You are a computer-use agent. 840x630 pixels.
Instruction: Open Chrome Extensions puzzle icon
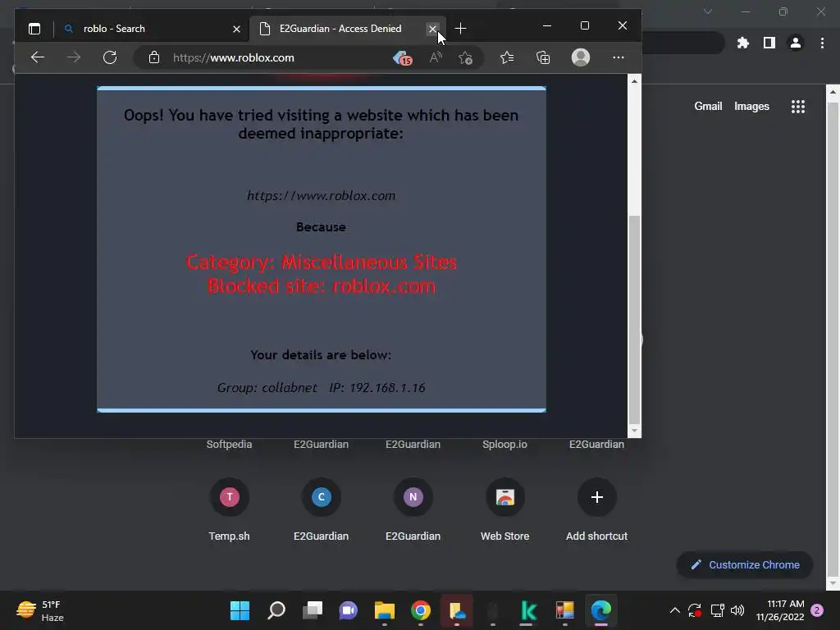742,43
